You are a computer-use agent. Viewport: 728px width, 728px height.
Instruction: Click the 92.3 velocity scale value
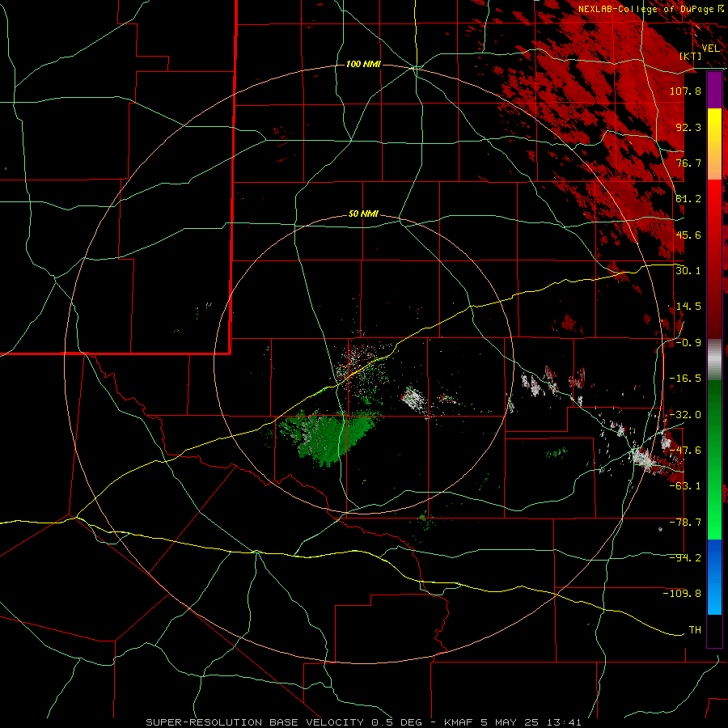click(x=688, y=127)
